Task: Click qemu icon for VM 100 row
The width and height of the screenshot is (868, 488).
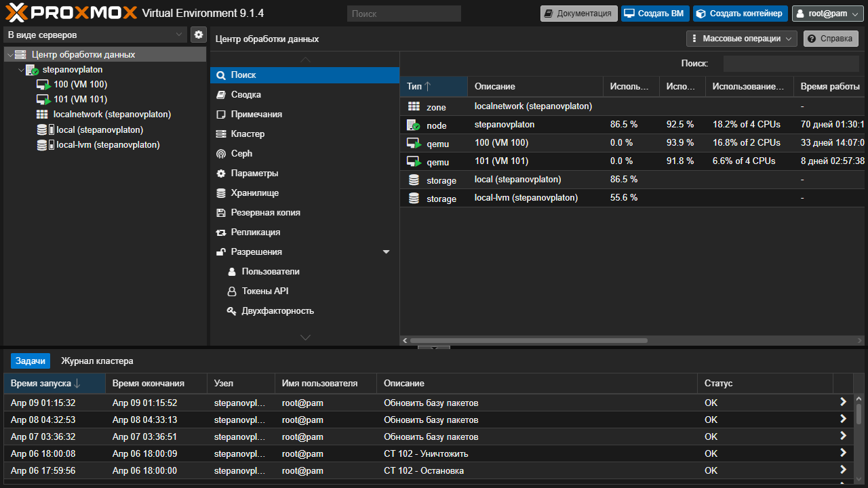Action: (414, 143)
